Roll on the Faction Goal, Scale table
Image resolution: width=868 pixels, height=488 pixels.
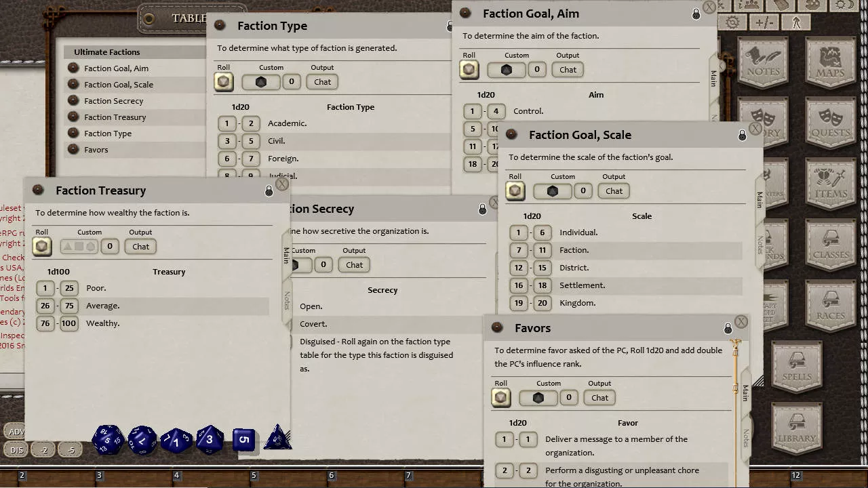(515, 191)
